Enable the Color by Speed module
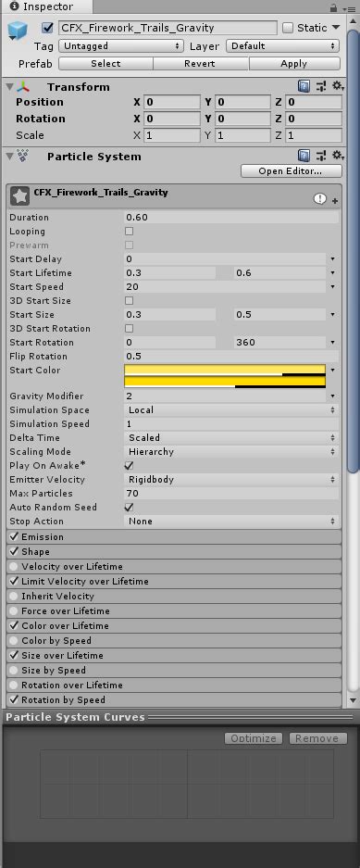 click(x=15, y=640)
